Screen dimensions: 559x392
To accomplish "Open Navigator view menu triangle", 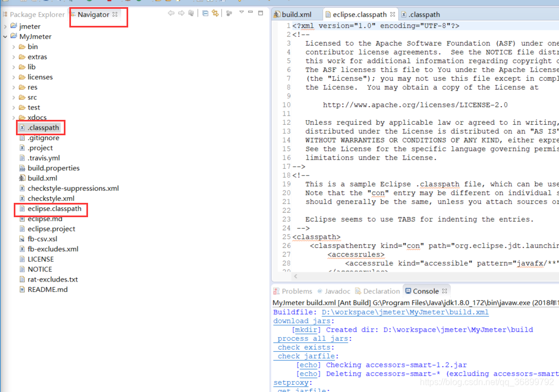I will pyautogui.click(x=242, y=12).
